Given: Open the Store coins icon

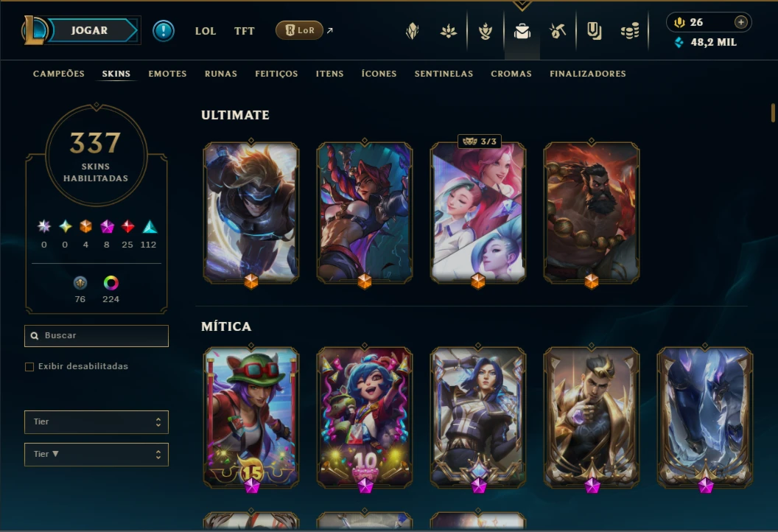Looking at the screenshot, I should (630, 31).
